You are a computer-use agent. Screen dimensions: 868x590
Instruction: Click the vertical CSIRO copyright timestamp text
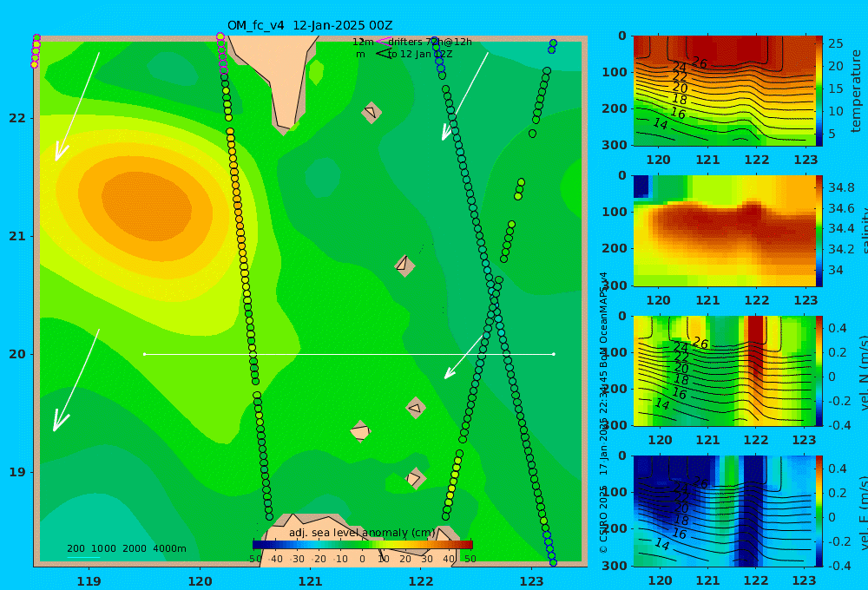604,412
